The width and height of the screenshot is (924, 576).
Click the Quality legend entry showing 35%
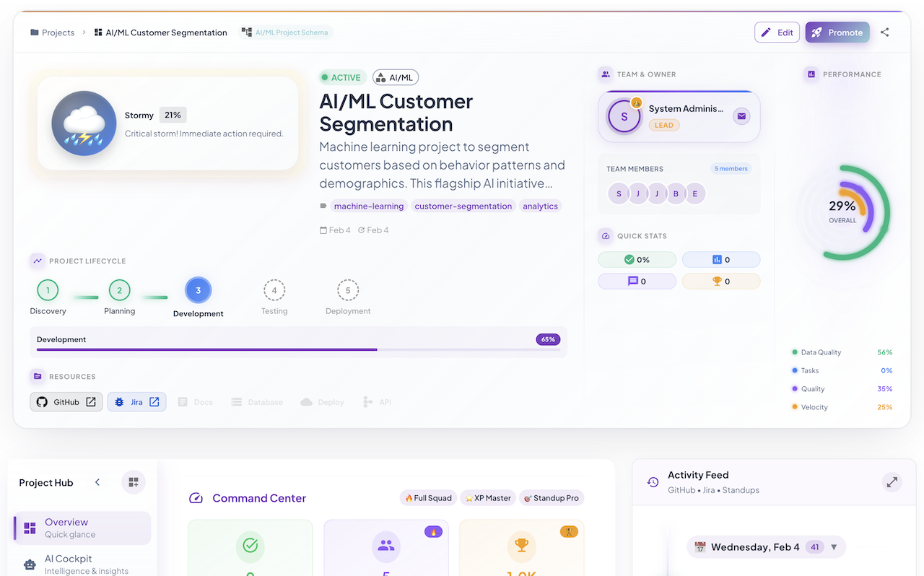coord(842,389)
